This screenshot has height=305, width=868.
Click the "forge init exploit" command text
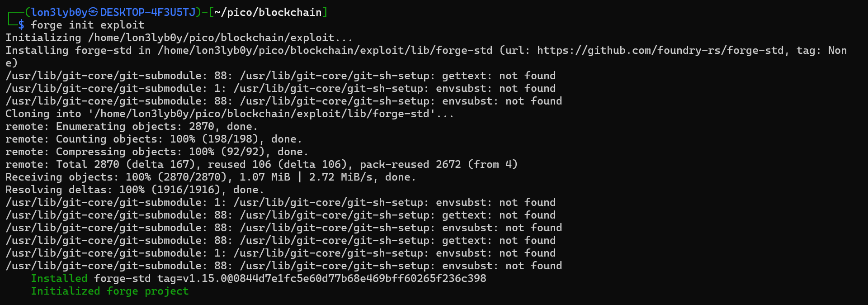pos(87,25)
